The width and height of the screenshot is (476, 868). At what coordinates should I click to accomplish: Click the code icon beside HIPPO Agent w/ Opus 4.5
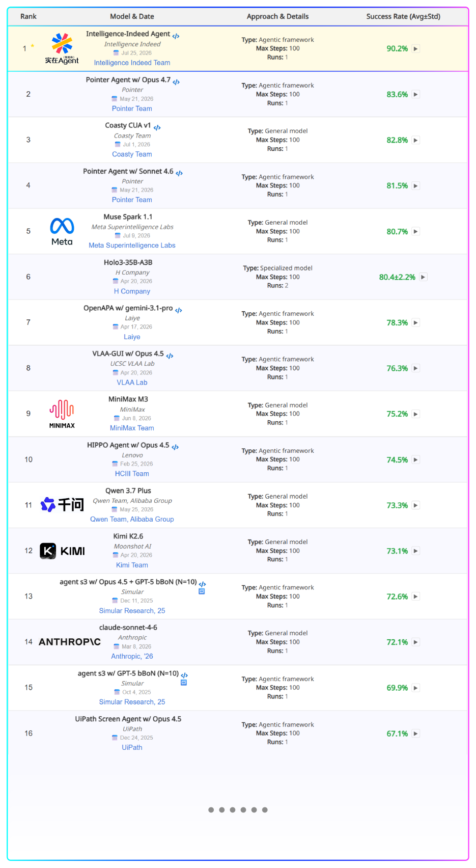[x=175, y=447]
